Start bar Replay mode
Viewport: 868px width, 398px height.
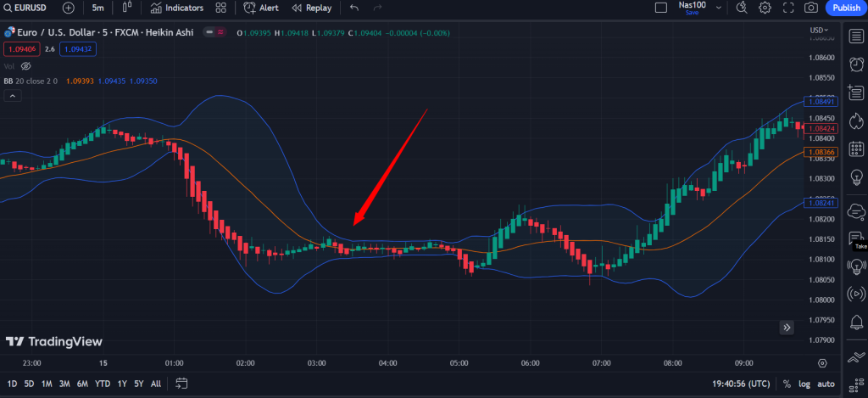pos(311,8)
